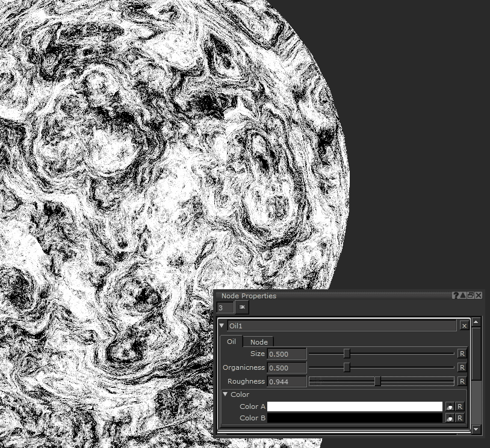Close the Oil1 node panel
Image resolution: width=490 pixels, height=448 pixels.
[464, 326]
